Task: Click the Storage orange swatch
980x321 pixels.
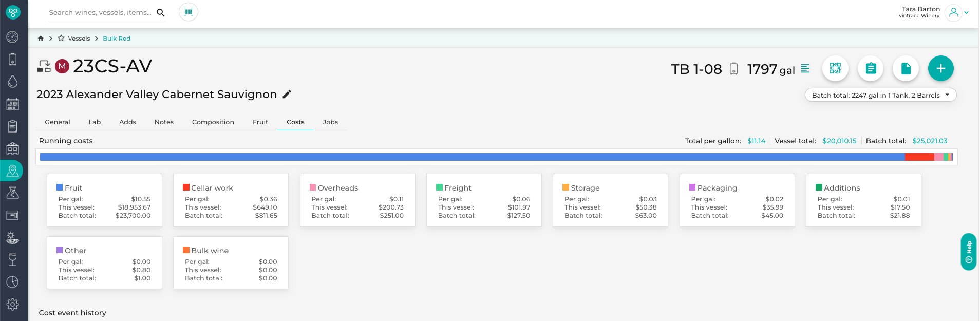Action: coord(566,187)
